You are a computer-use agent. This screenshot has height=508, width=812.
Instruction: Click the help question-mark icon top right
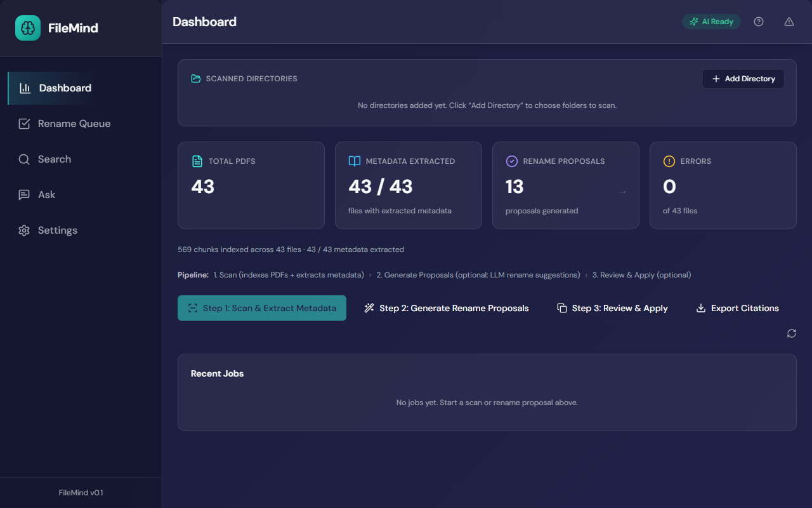click(x=758, y=21)
